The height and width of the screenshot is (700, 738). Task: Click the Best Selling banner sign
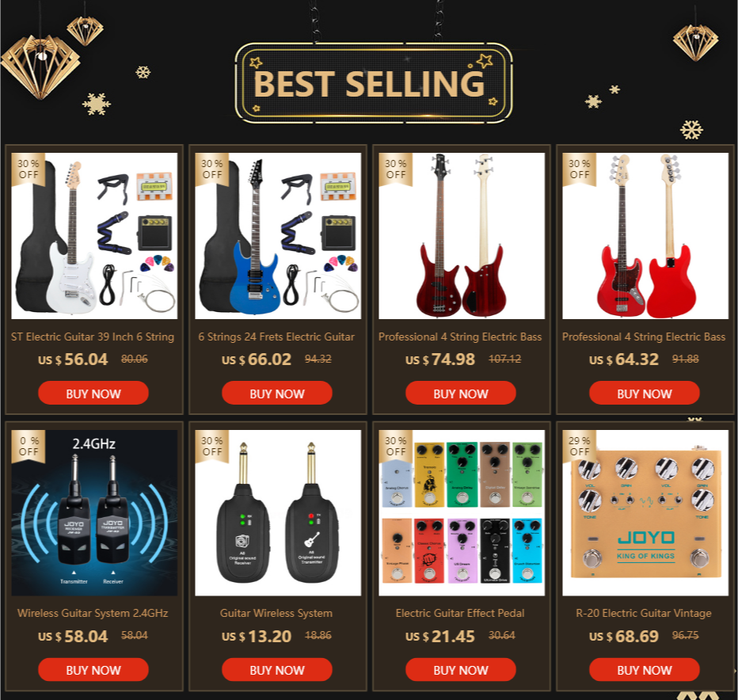[373, 83]
